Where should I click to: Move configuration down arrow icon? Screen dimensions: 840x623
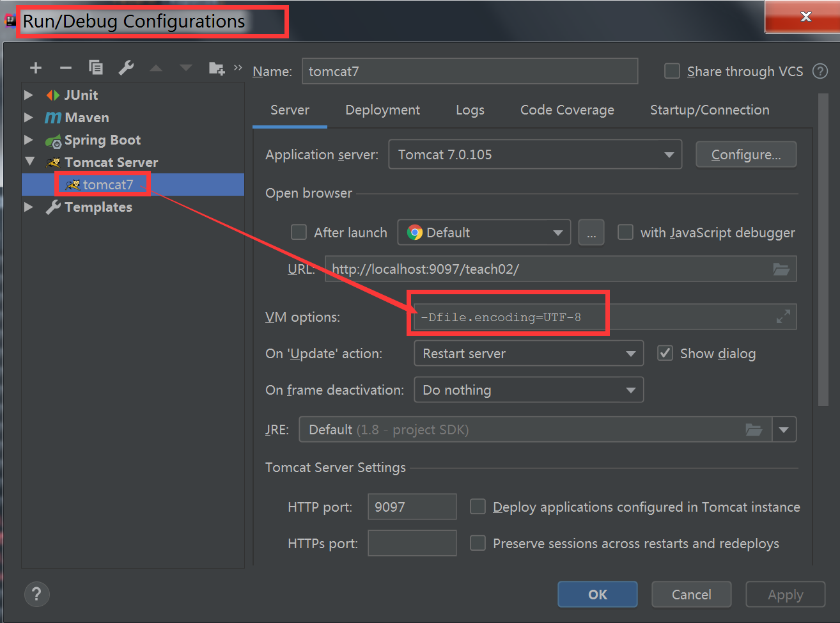coord(186,68)
